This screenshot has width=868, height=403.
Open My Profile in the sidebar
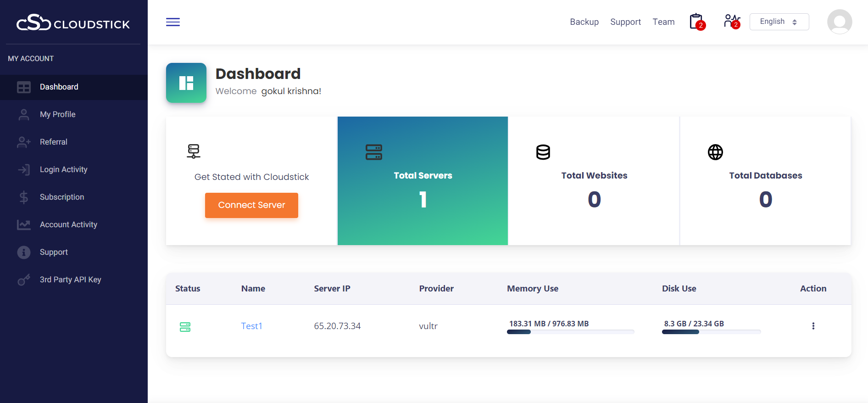(x=57, y=114)
